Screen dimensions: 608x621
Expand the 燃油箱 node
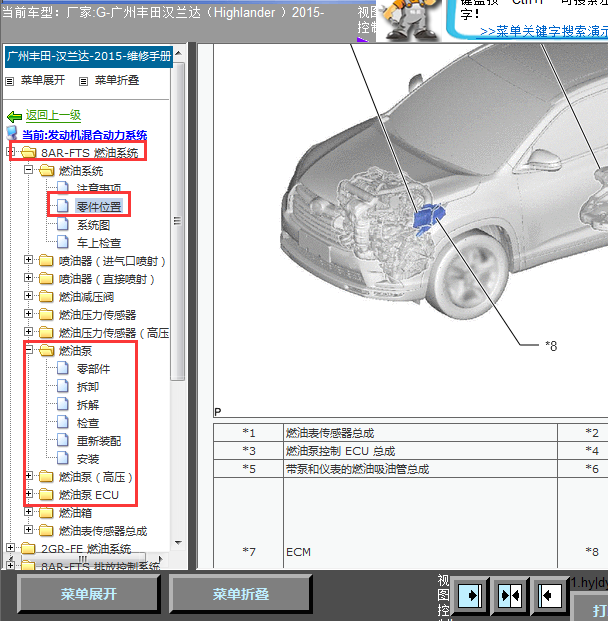(28, 511)
